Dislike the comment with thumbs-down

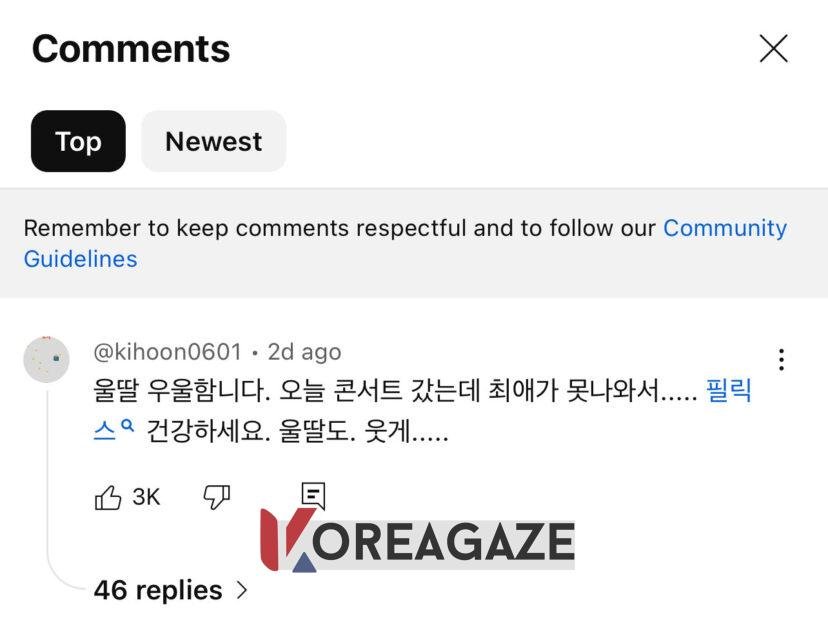click(216, 497)
